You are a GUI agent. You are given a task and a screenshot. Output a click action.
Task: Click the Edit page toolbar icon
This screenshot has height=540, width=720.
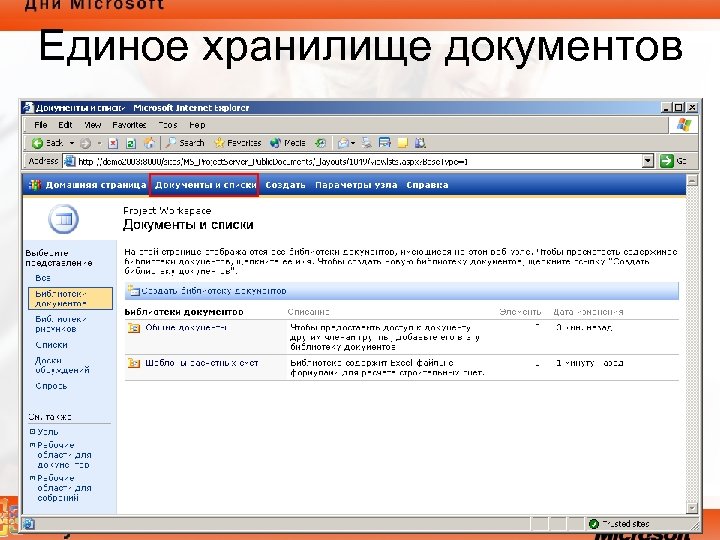[384, 143]
